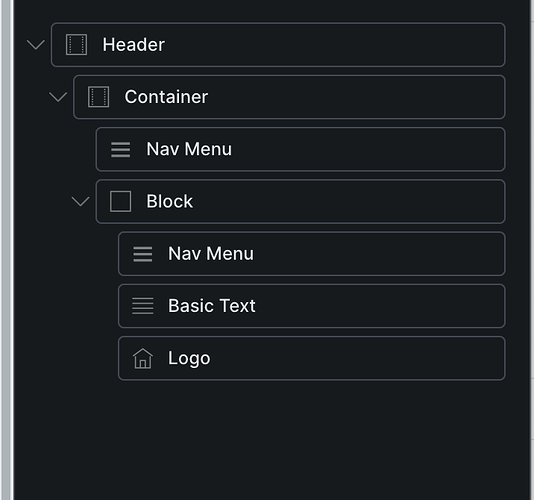Select the Header row

point(278,45)
